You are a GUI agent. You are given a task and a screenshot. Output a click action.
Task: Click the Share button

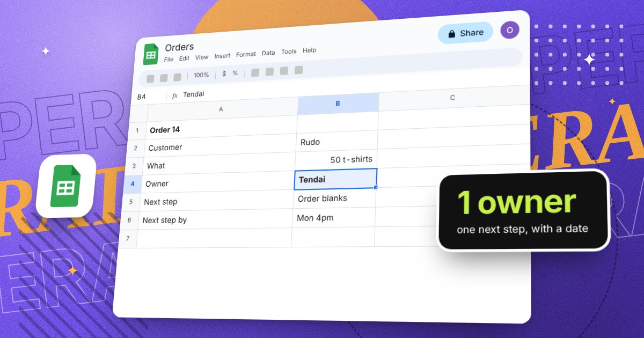[465, 33]
